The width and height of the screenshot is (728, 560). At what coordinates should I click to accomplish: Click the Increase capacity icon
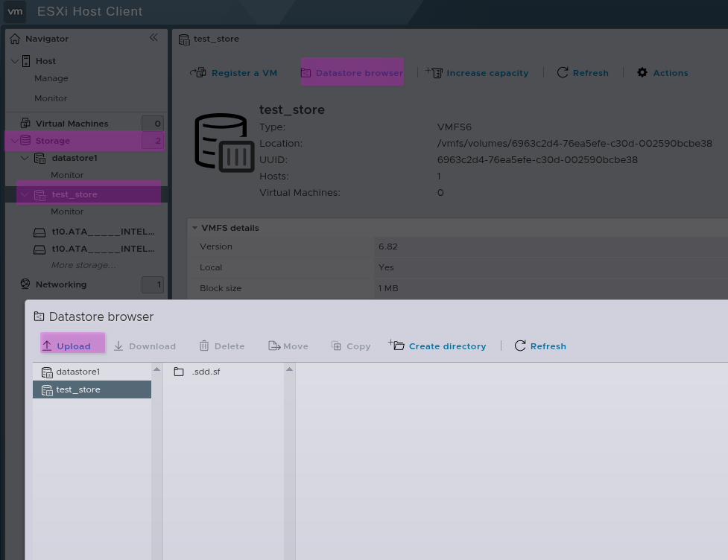pos(434,72)
